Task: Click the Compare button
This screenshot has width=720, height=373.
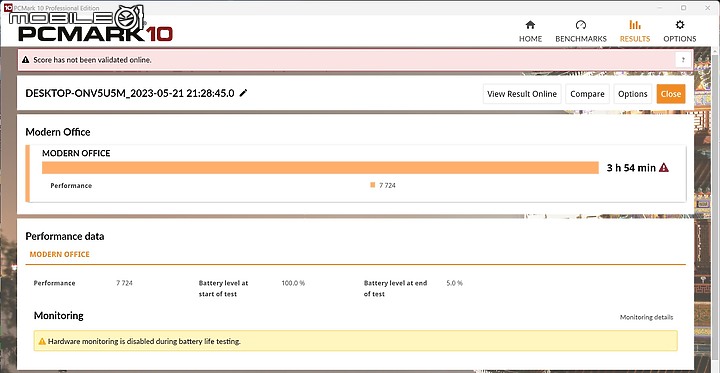Action: (x=587, y=94)
